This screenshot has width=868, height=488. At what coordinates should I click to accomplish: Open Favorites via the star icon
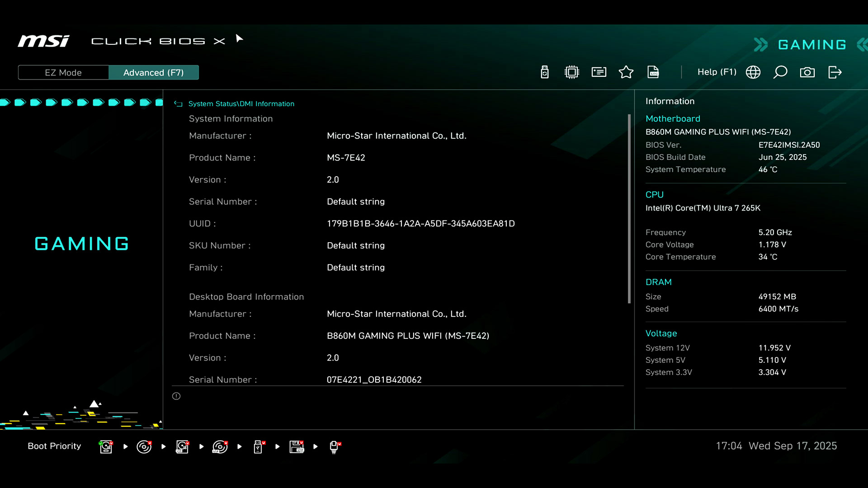626,72
